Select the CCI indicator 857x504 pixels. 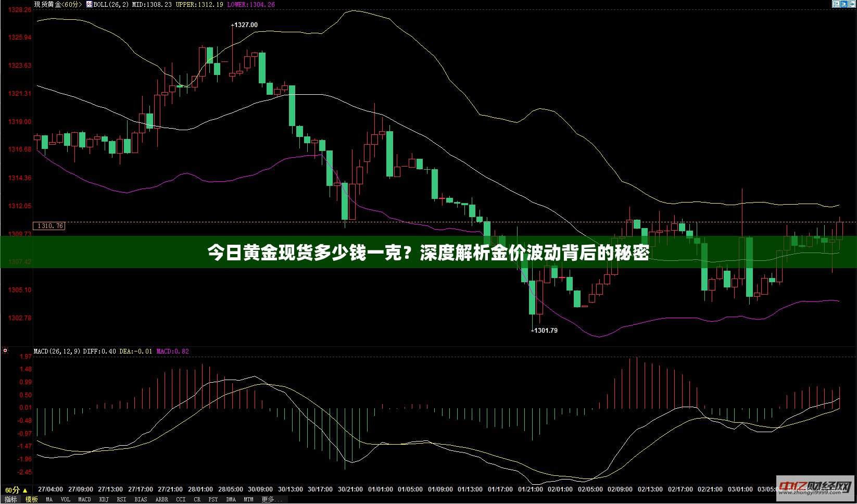(x=181, y=499)
